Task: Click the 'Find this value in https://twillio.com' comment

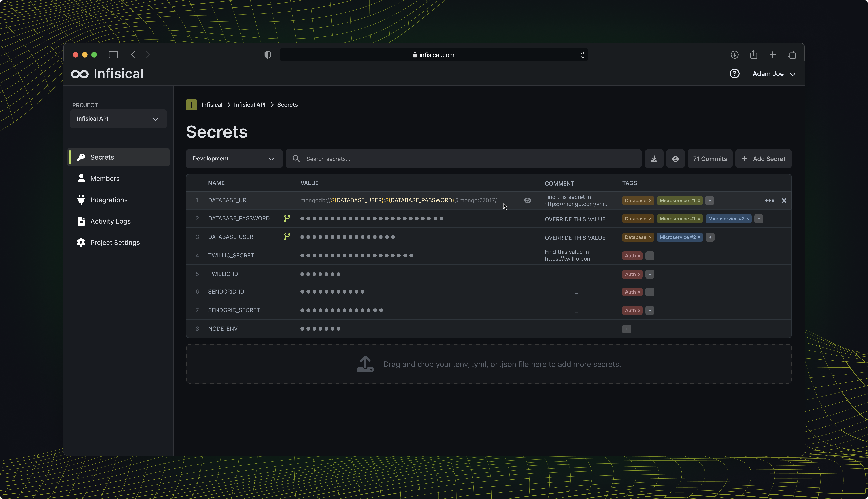Action: point(568,255)
